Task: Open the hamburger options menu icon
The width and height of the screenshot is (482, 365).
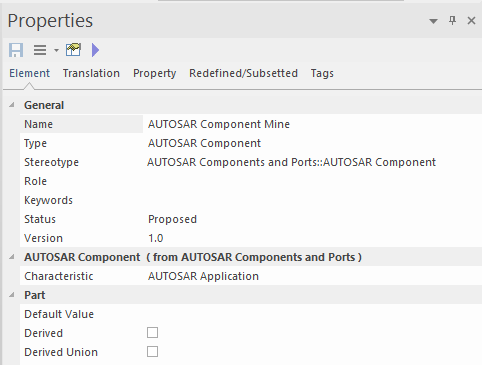Action: pyautogui.click(x=40, y=50)
